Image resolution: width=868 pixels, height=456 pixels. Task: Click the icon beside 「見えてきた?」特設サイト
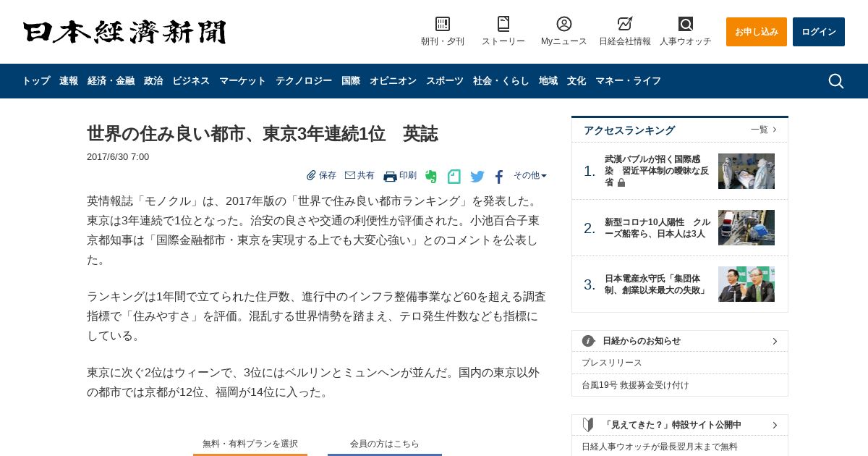pos(588,425)
